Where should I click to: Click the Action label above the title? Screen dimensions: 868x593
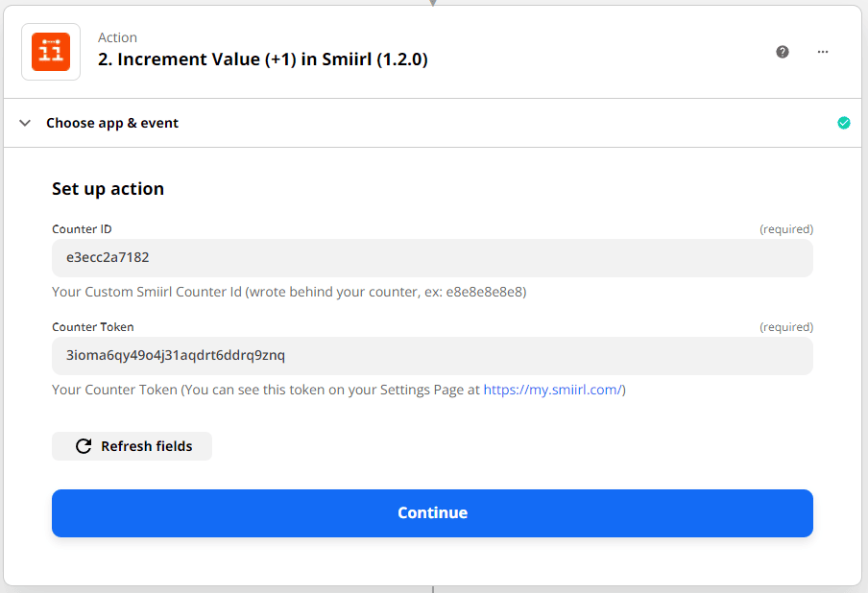(x=117, y=37)
